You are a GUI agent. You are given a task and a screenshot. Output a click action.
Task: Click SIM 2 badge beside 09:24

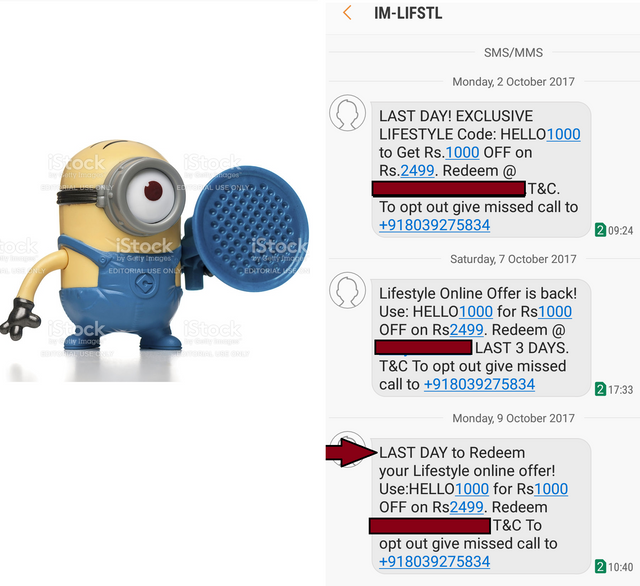click(600, 230)
